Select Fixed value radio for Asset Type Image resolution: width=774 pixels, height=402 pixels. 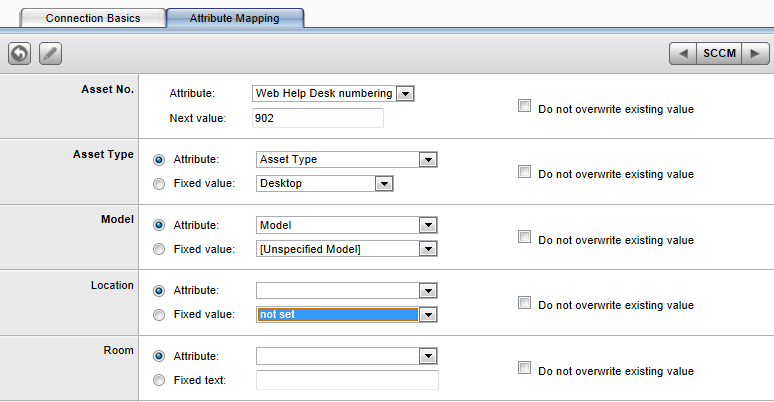pyautogui.click(x=159, y=184)
